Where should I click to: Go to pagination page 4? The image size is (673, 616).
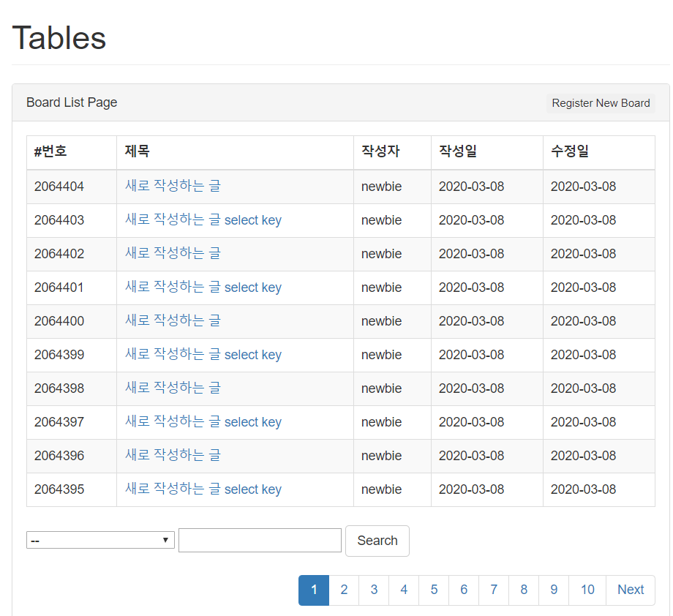[x=404, y=590]
